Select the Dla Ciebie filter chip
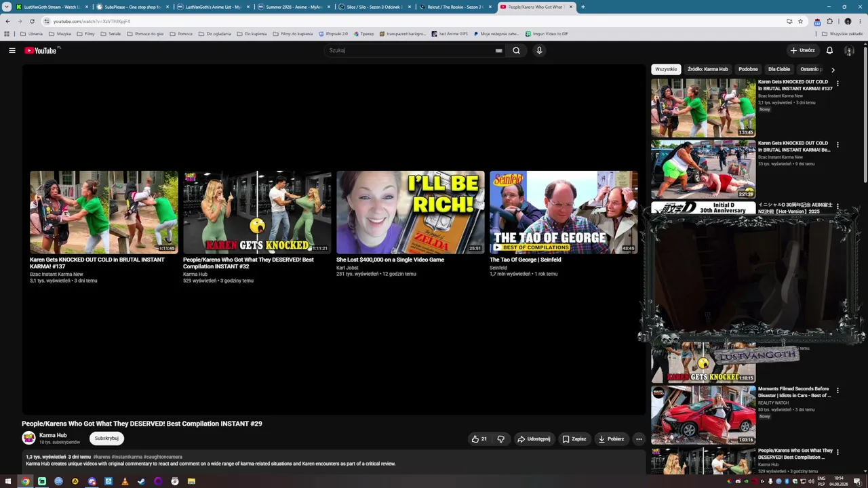Viewport: 868px width, 488px height. click(x=779, y=69)
